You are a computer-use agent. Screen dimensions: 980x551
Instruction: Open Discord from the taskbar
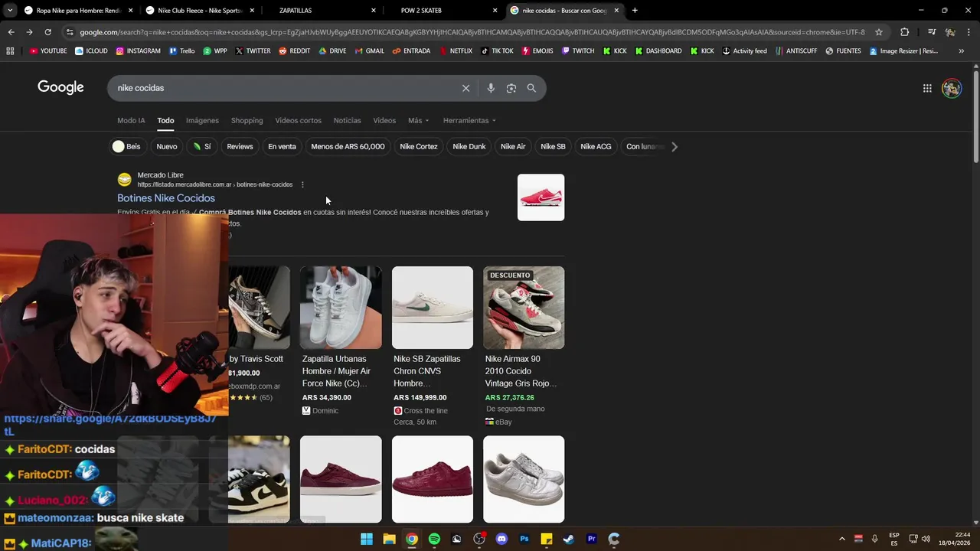click(x=501, y=539)
